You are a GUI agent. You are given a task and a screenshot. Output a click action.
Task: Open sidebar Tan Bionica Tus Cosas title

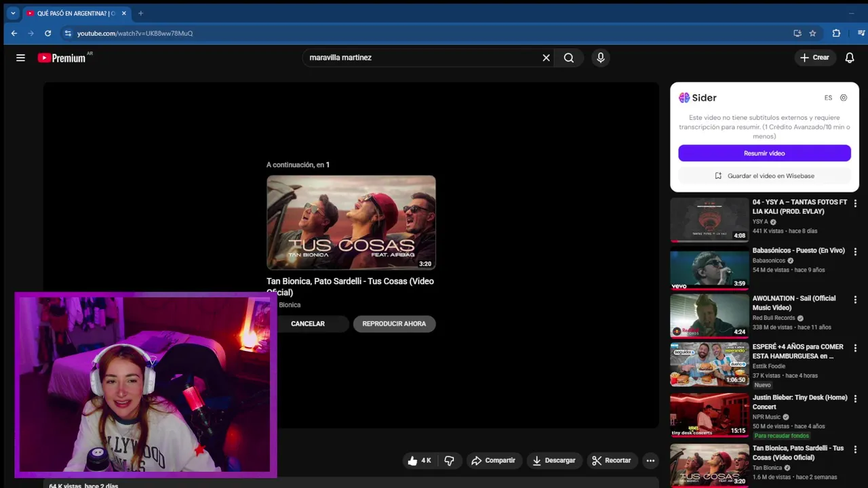click(797, 453)
